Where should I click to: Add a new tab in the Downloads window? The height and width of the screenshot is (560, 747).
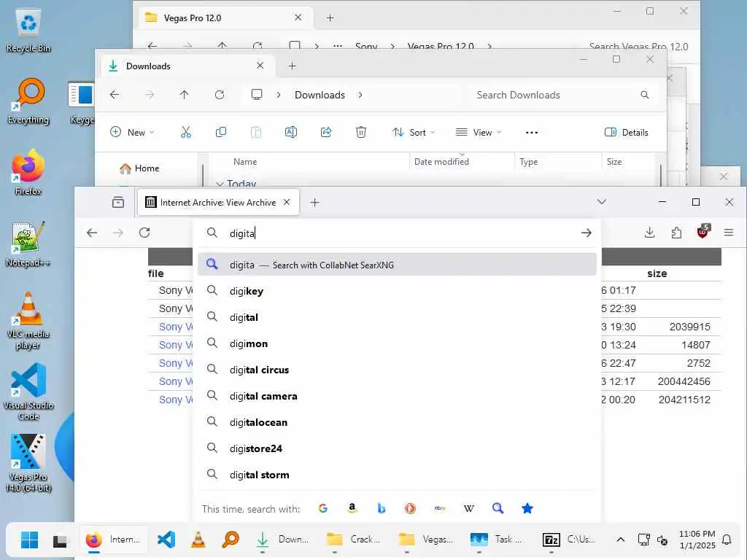point(293,66)
